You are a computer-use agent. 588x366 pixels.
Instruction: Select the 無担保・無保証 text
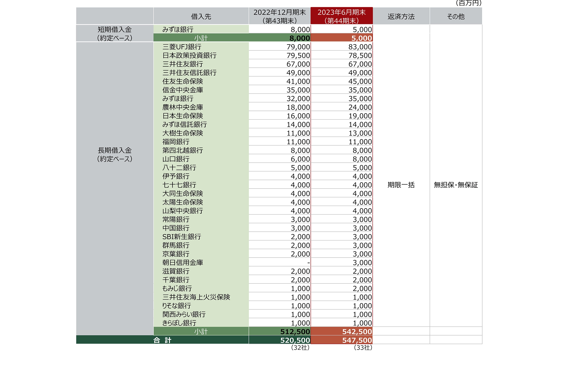(x=456, y=185)
